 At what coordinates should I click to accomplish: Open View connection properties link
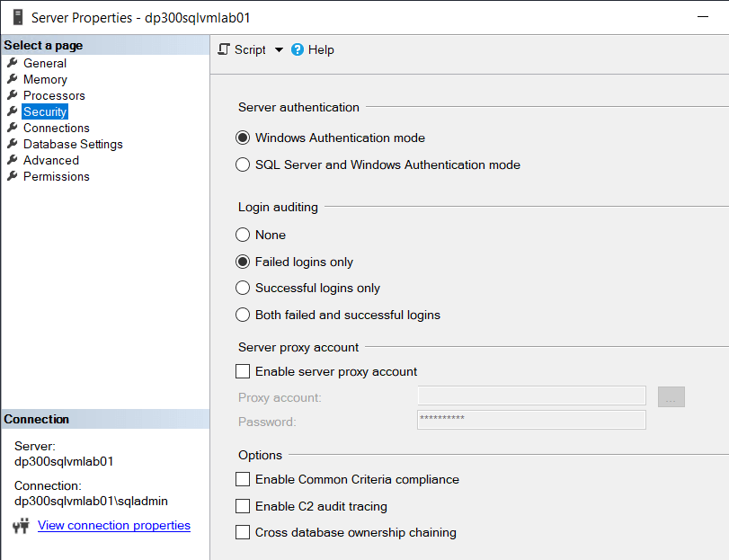point(113,525)
